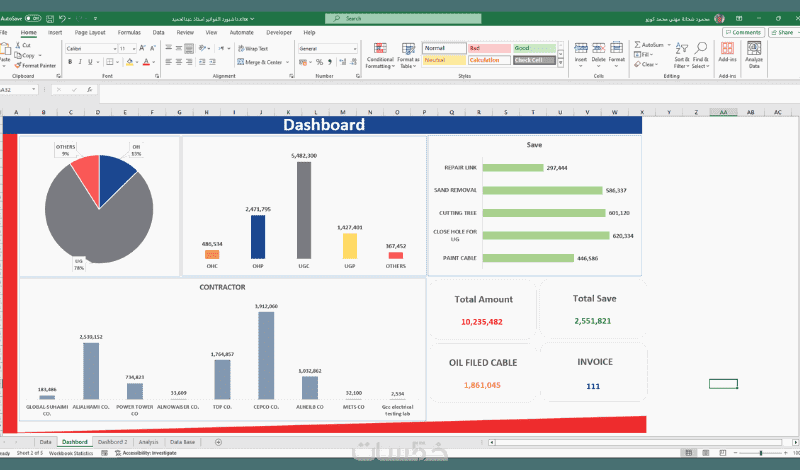Open Format as Table gallery
Screen dimensions: 800x470
click(x=408, y=55)
